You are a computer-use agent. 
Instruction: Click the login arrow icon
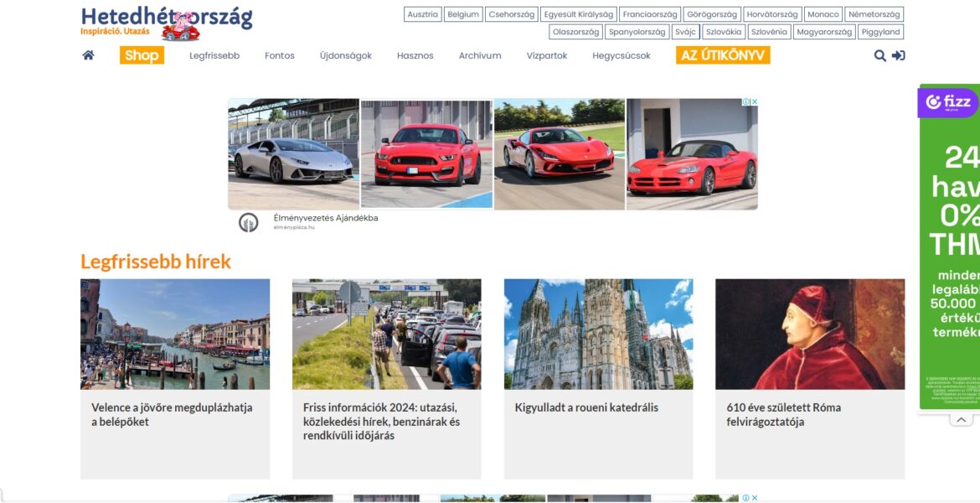(x=899, y=55)
